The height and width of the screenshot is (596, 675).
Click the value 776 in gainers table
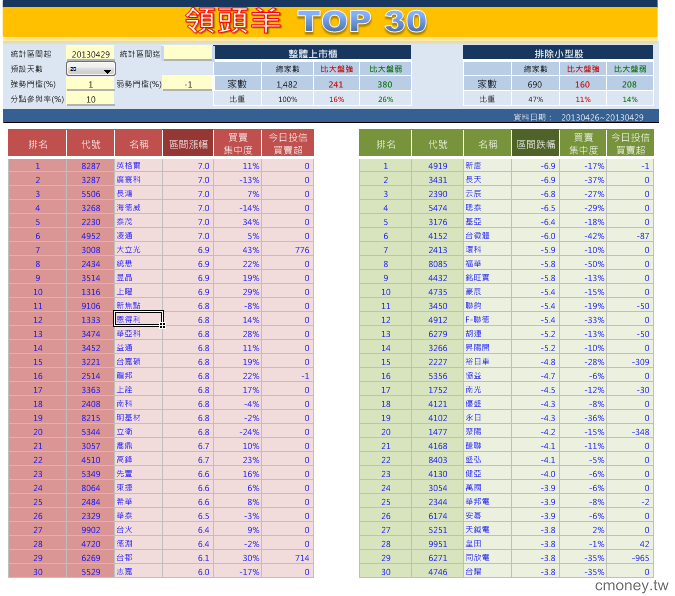(288, 250)
